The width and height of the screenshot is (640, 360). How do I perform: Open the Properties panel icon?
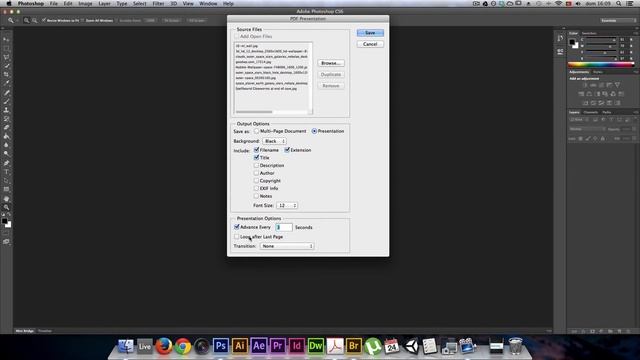pos(560,51)
